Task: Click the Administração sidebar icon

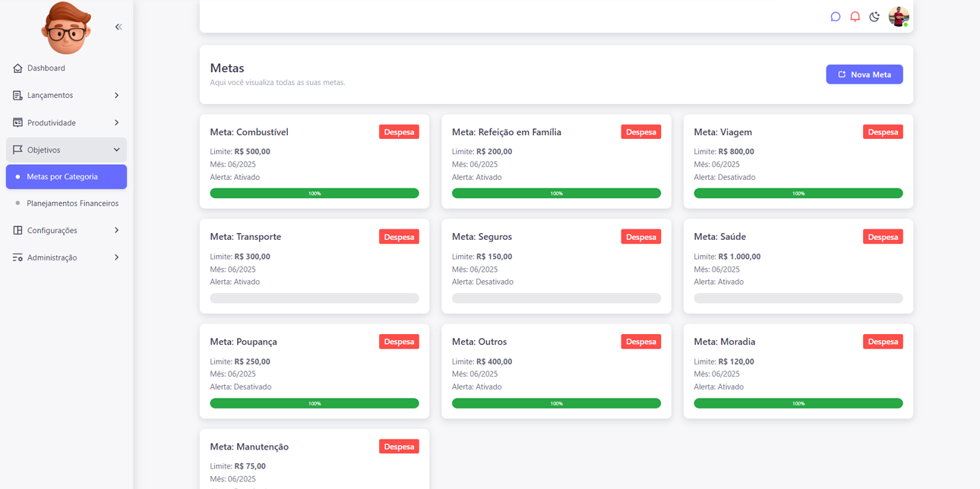Action: pos(17,258)
